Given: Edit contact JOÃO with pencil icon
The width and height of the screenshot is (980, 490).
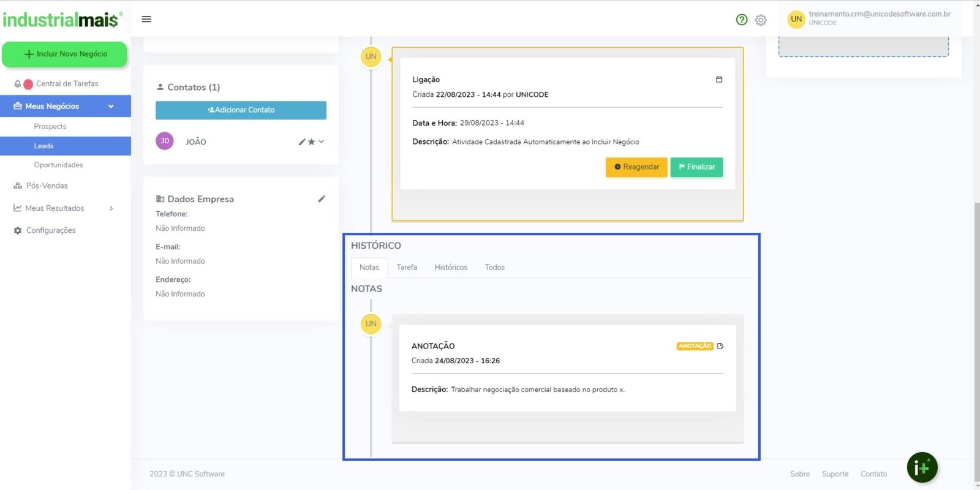Looking at the screenshot, I should [x=301, y=142].
